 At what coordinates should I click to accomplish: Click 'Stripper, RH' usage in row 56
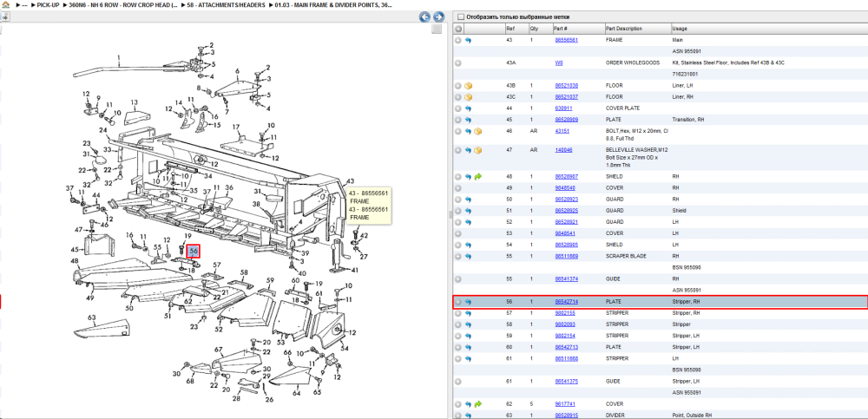[x=686, y=302]
